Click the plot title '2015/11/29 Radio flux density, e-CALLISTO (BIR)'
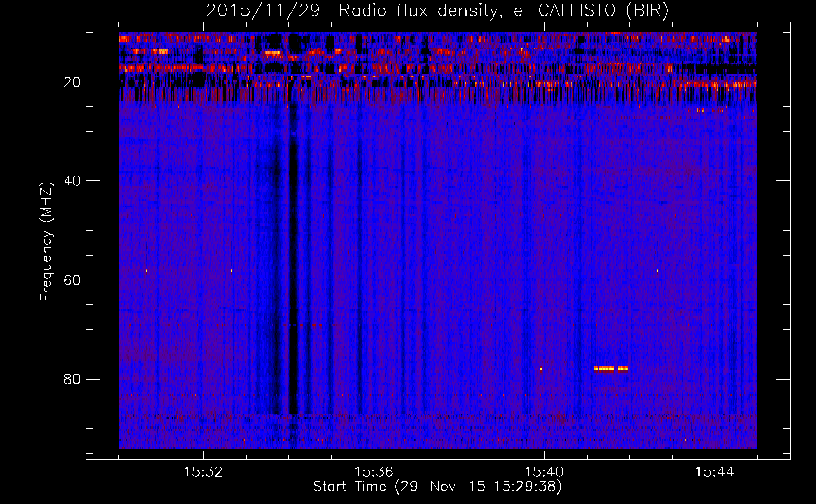Screen dimensions: 816x504 click(437, 11)
